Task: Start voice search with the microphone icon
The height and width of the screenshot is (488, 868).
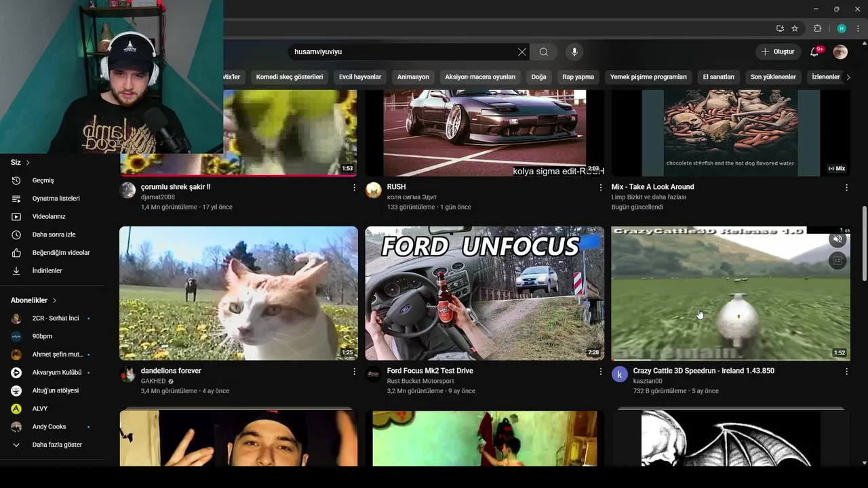Action: [574, 52]
